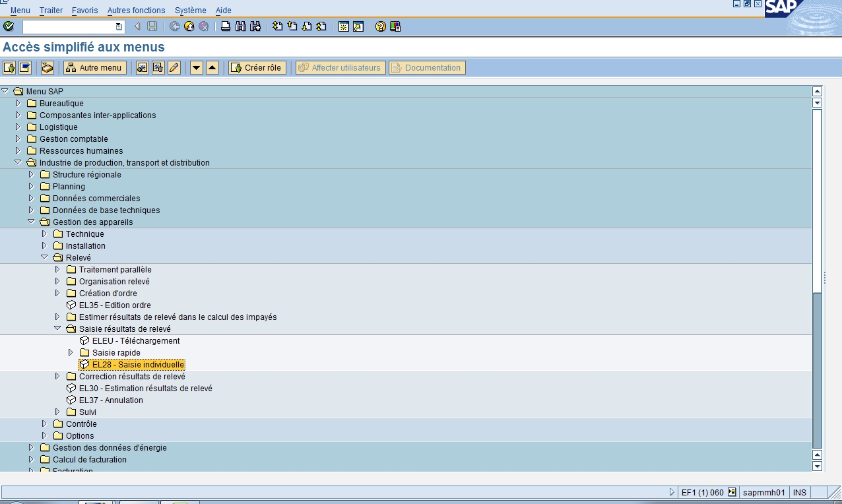Collapse the Gestion des appareils folder
This screenshot has height=504, width=842.
point(31,222)
